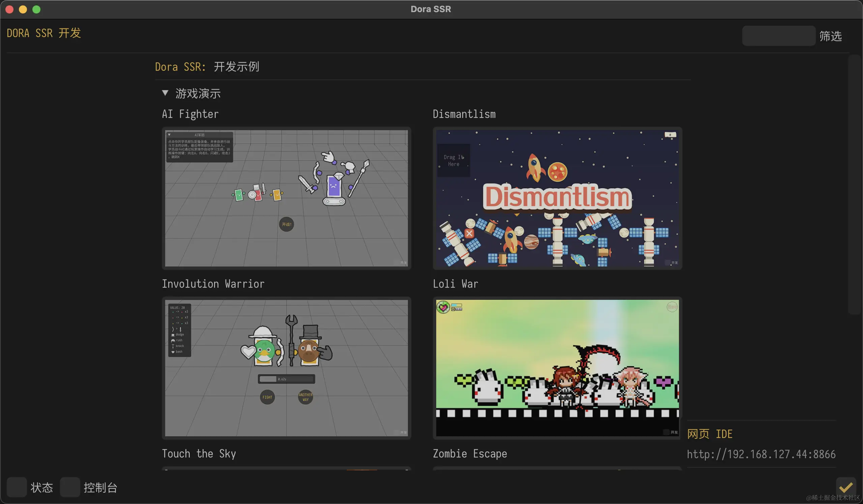Click the 0.62s progress bar in Involution Warrior
This screenshot has width=863, height=504.
coord(286,379)
